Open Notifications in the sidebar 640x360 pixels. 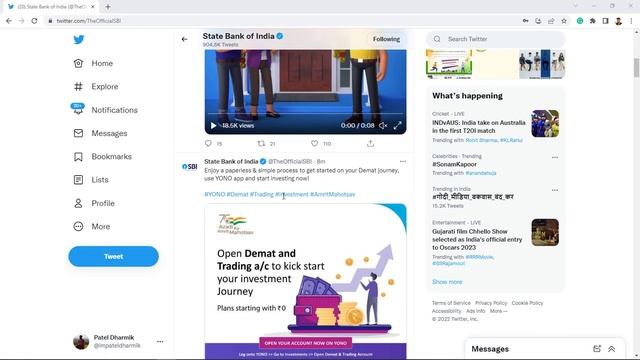click(x=105, y=110)
